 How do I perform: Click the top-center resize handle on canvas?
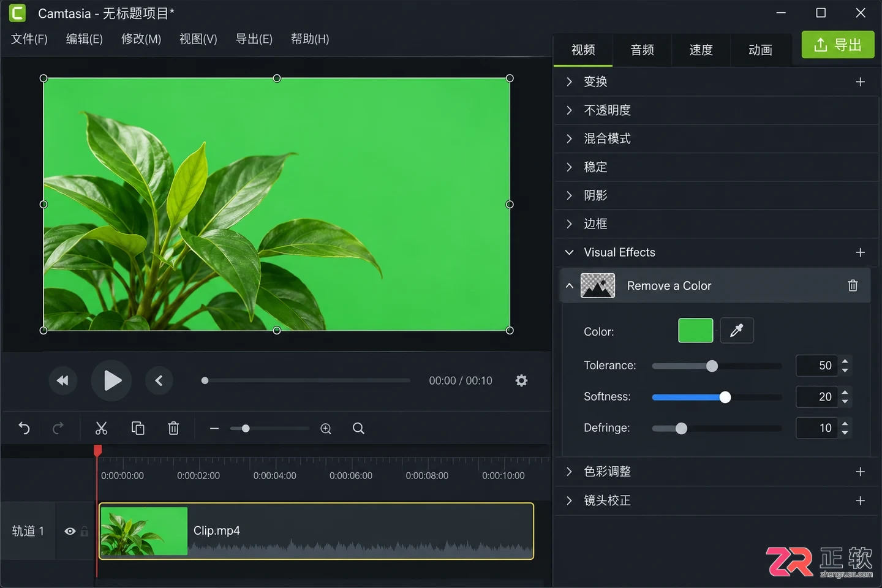coord(277,78)
